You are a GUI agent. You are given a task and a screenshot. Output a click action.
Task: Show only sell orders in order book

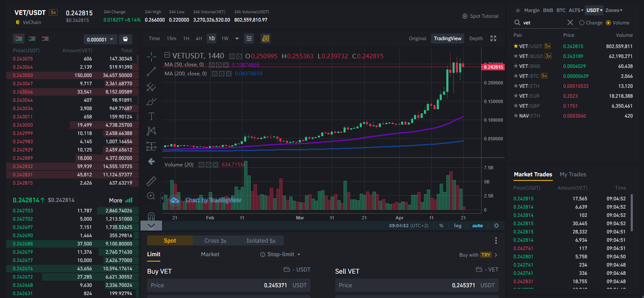pyautogui.click(x=45, y=38)
